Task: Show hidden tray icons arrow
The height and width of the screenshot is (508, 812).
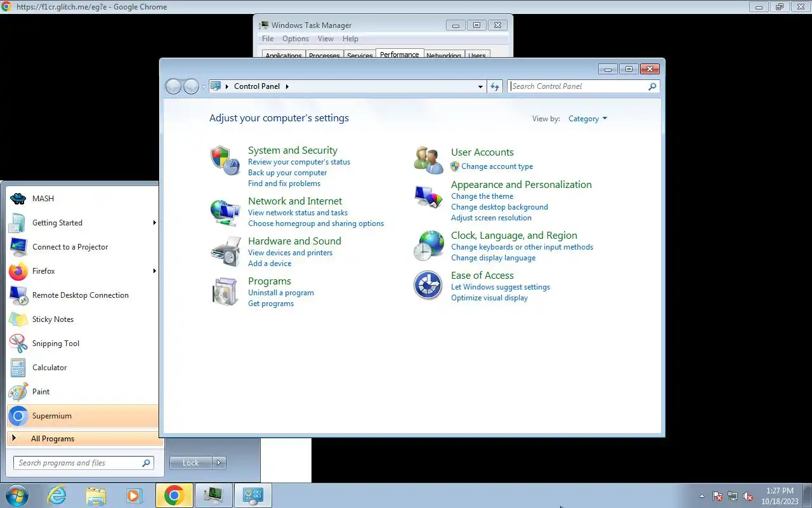Action: pos(702,496)
